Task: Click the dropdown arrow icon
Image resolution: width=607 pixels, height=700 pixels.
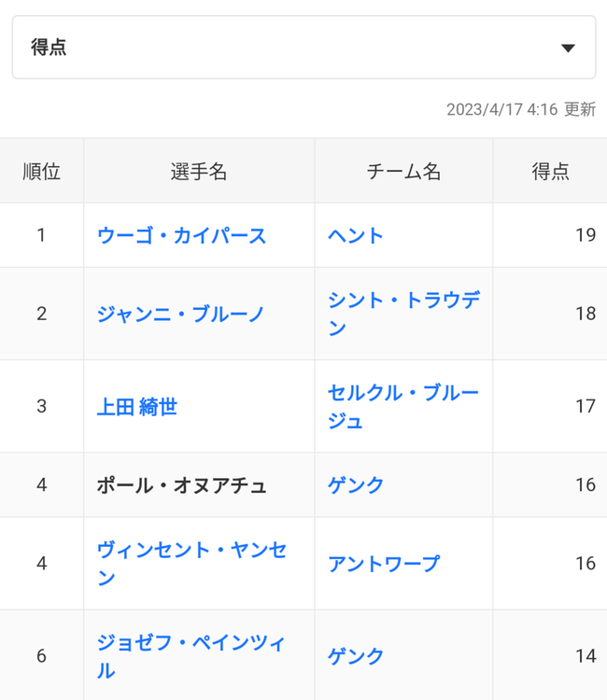Action: (567, 49)
